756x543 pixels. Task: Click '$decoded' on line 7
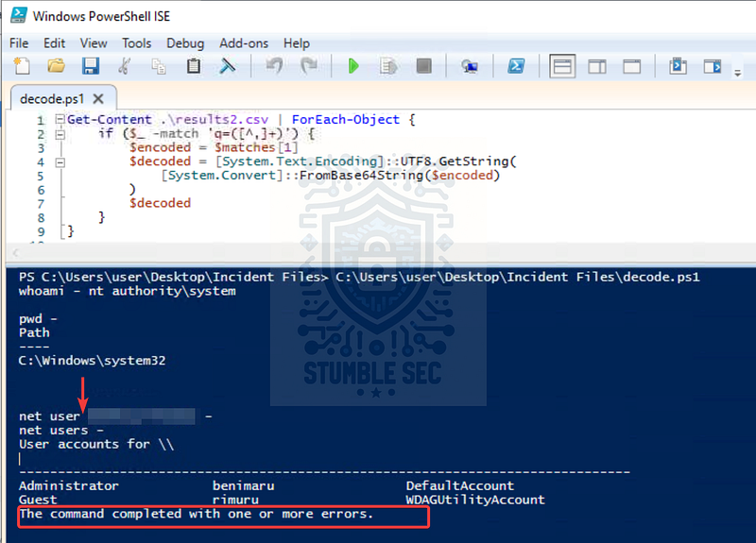pyautogui.click(x=160, y=203)
